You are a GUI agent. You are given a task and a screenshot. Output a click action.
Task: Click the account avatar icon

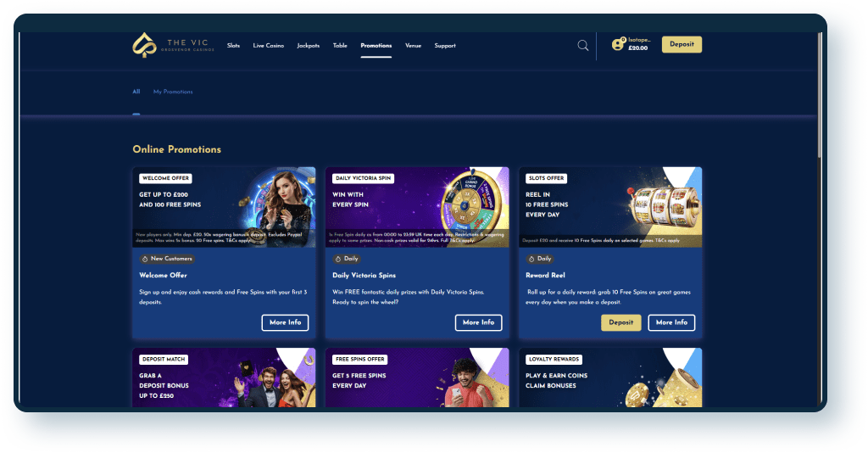click(x=618, y=44)
